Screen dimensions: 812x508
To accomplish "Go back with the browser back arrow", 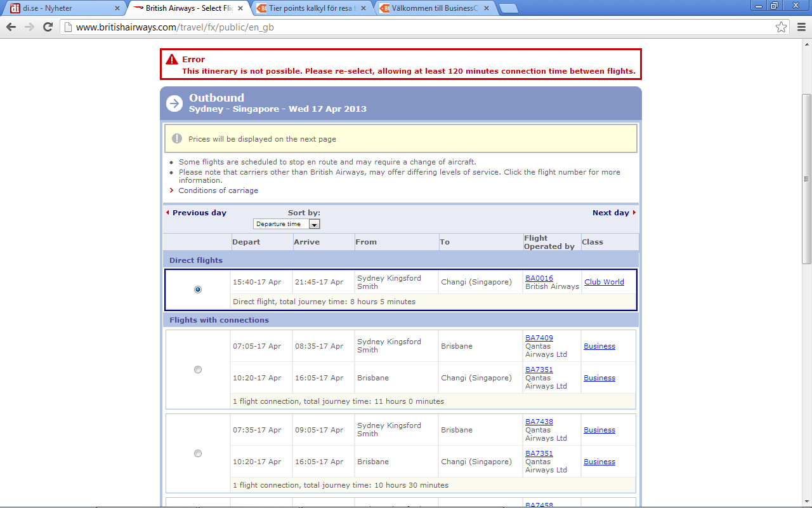I will coord(11,27).
